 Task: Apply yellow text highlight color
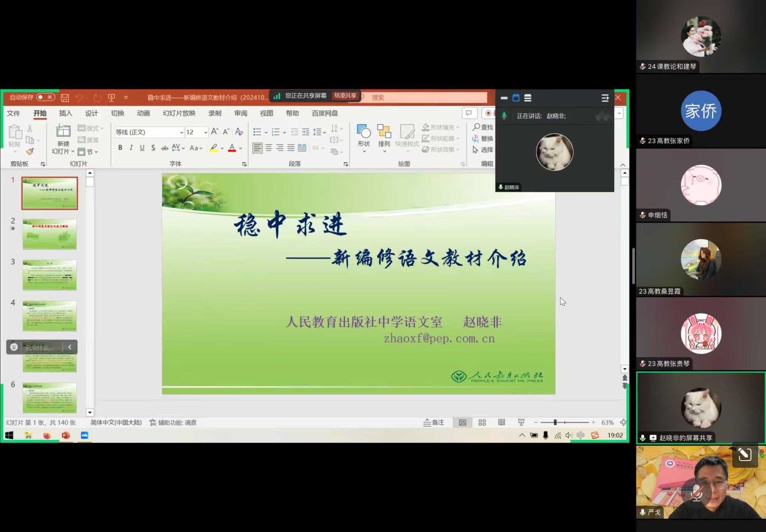point(214,148)
